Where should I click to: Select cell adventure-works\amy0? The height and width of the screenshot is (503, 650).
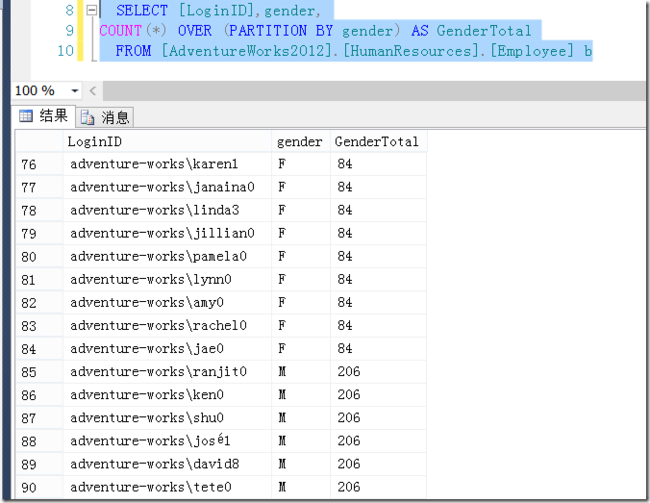click(167, 303)
